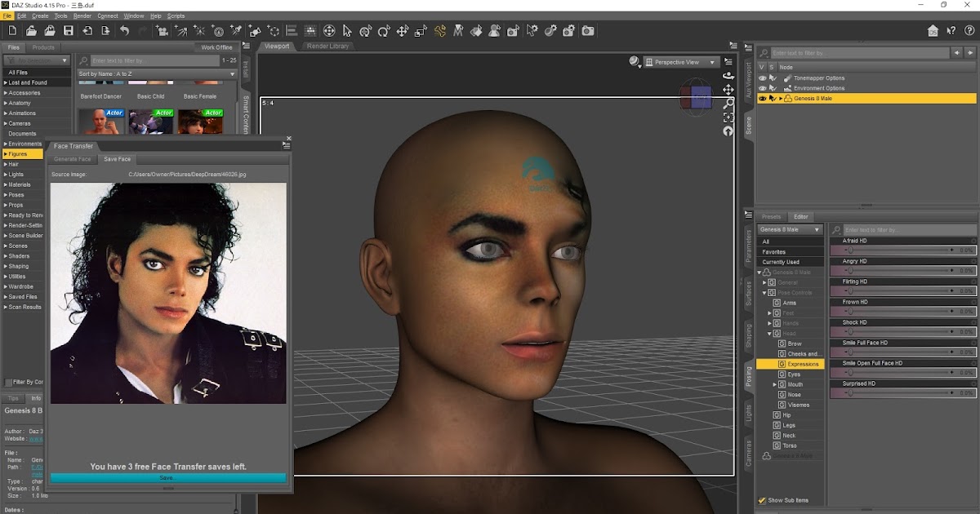Click the Undo arrow icon
This screenshot has height=514, width=980.
[124, 30]
